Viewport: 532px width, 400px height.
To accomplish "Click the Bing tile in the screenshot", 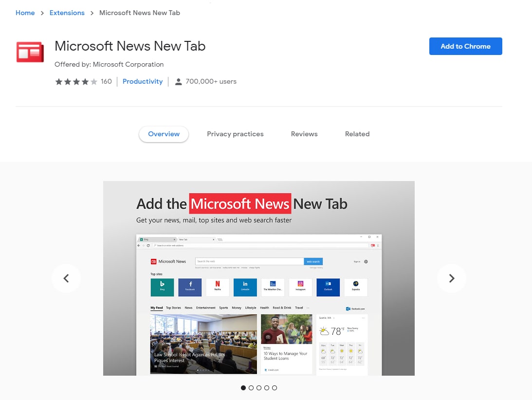I will (162, 288).
